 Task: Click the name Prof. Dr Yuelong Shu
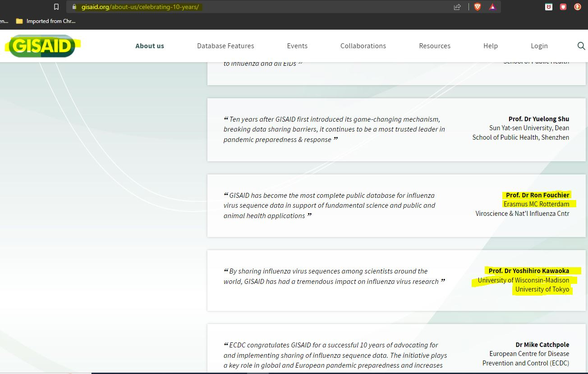point(539,119)
